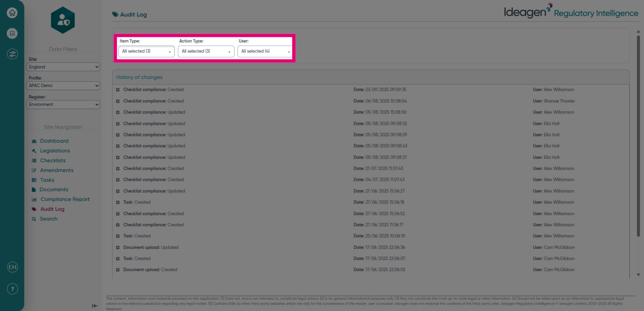The image size is (644, 311).
Task: Collapse the sidebar with the arrow icon
Action: [x=95, y=306]
